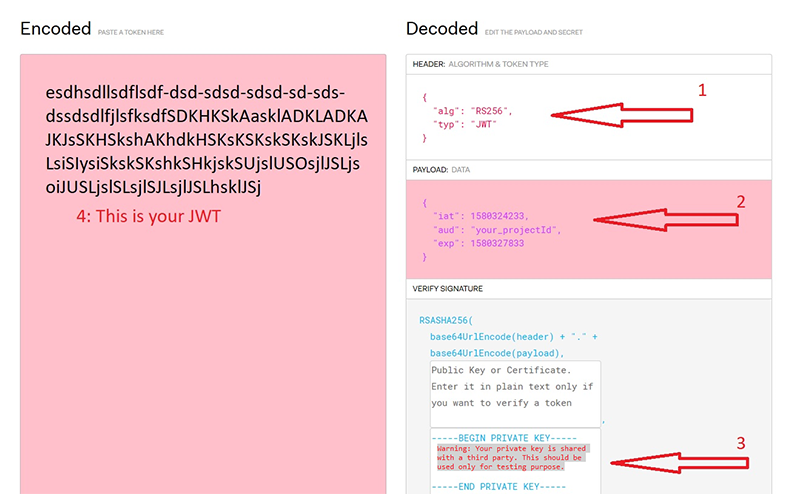800x494 pixels.
Task: Click the RSASHA256( signature text
Action: point(446,320)
